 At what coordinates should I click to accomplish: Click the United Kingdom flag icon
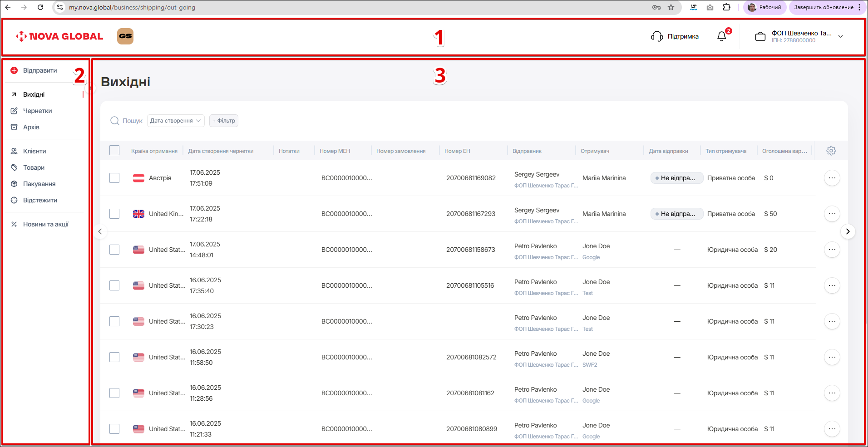tap(138, 214)
